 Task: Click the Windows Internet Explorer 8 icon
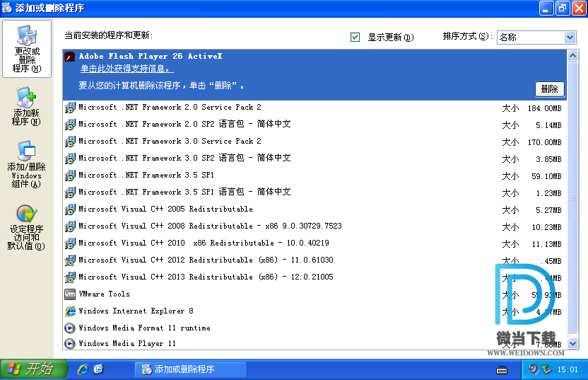(70, 311)
